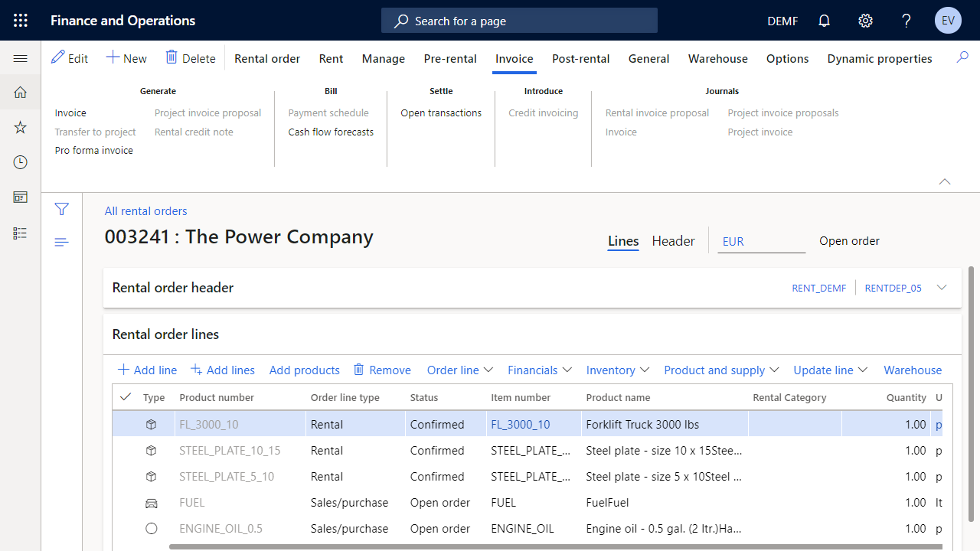Click the item type icon of FL_3000_10 row
This screenshot has width=980, height=551.
[x=151, y=425]
